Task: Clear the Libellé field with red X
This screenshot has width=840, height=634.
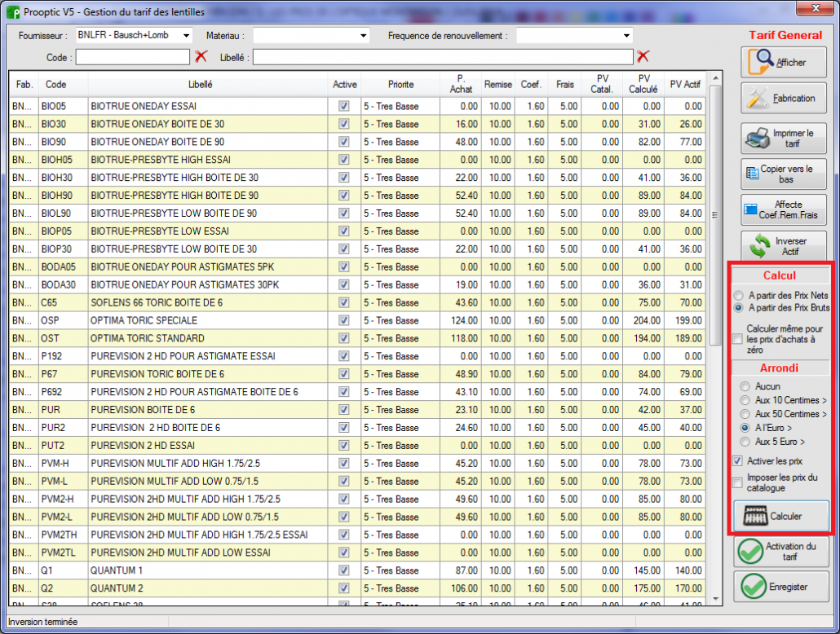Action: click(x=643, y=56)
